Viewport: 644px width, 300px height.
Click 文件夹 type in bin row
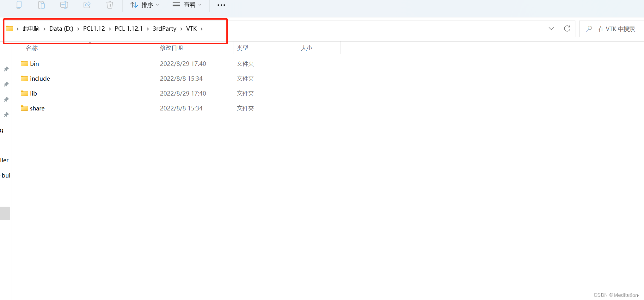(245, 64)
